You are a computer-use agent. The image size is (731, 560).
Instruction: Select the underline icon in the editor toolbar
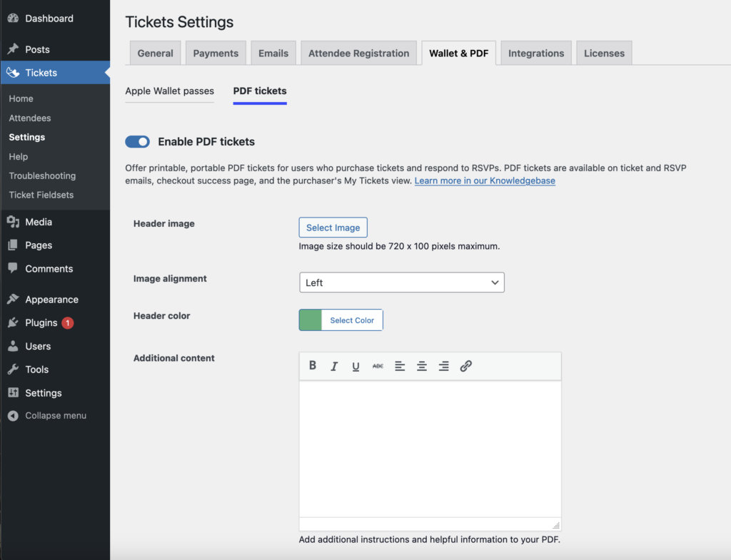(x=356, y=366)
